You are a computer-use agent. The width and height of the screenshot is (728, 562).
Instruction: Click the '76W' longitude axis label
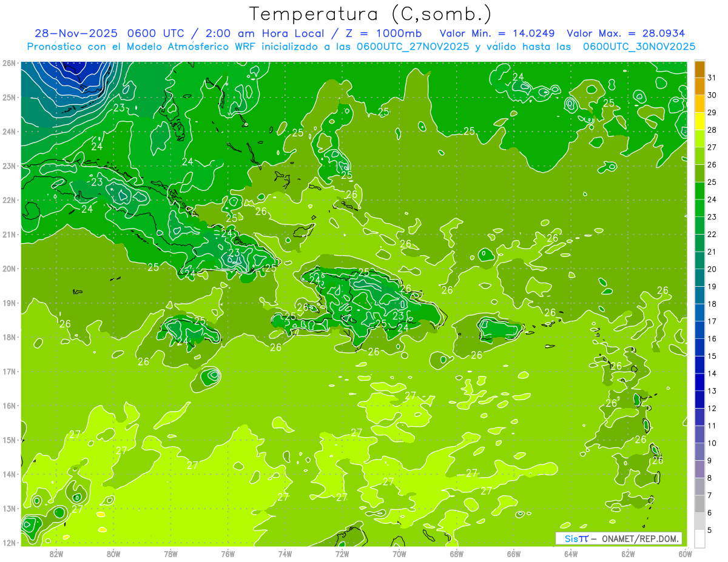click(x=228, y=554)
